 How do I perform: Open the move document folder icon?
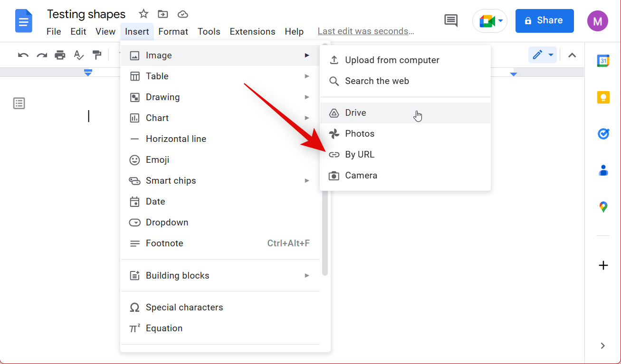coord(163,14)
